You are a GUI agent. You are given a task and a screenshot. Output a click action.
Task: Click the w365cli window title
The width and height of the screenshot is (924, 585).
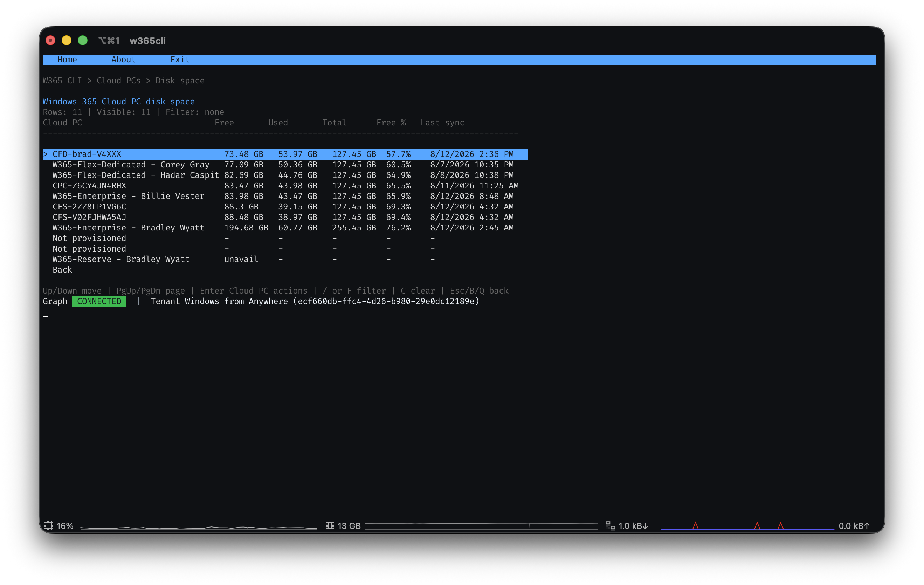point(147,41)
